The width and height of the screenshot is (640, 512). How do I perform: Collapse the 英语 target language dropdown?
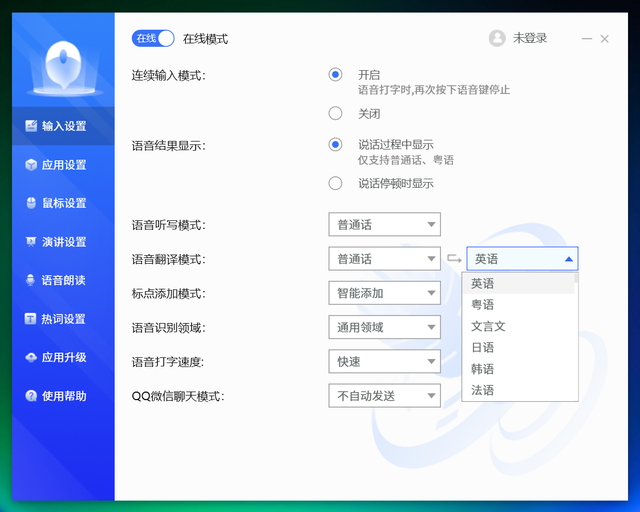pos(522,258)
